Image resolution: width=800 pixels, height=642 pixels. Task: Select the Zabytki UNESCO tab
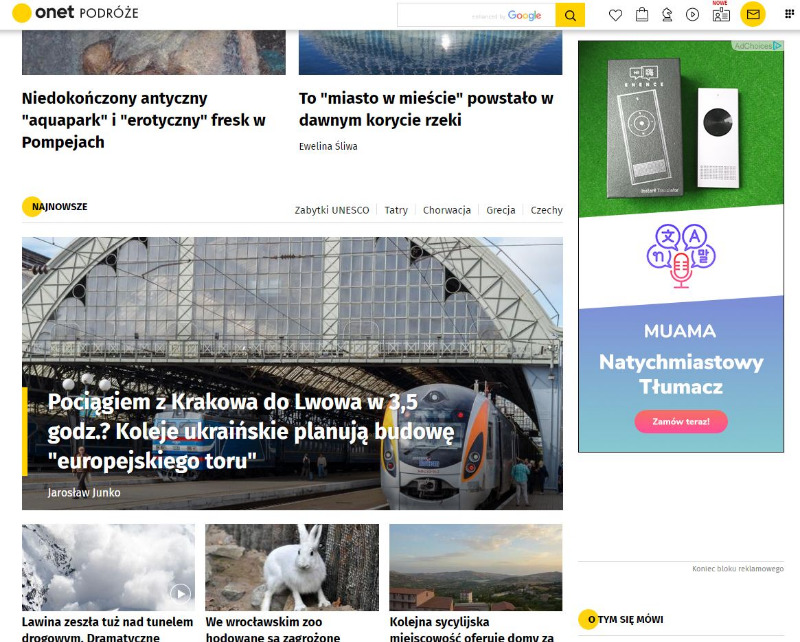click(x=332, y=210)
